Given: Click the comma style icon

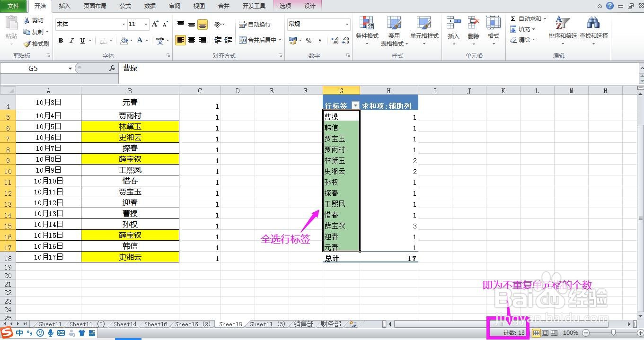Looking at the screenshot, I should click(320, 41).
